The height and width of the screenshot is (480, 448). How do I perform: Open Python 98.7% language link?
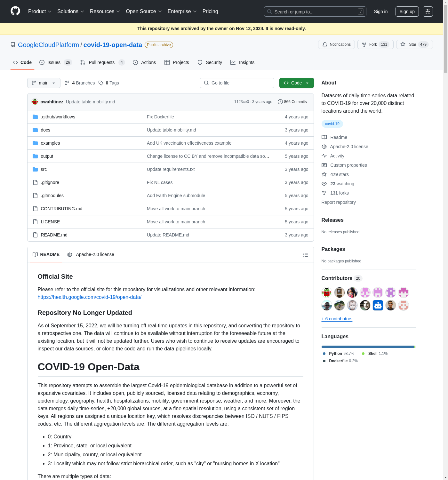point(339,354)
